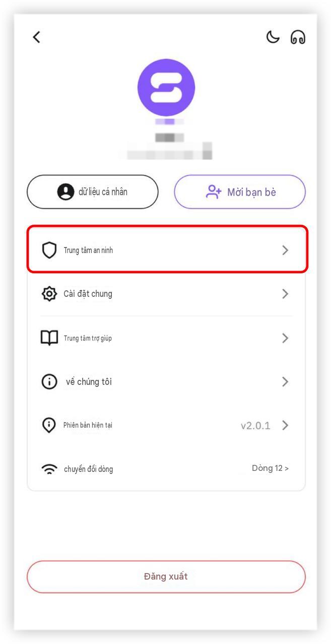Click the wifi icon for chuyển đổi dòng
The width and height of the screenshot is (331, 644).
point(49,469)
